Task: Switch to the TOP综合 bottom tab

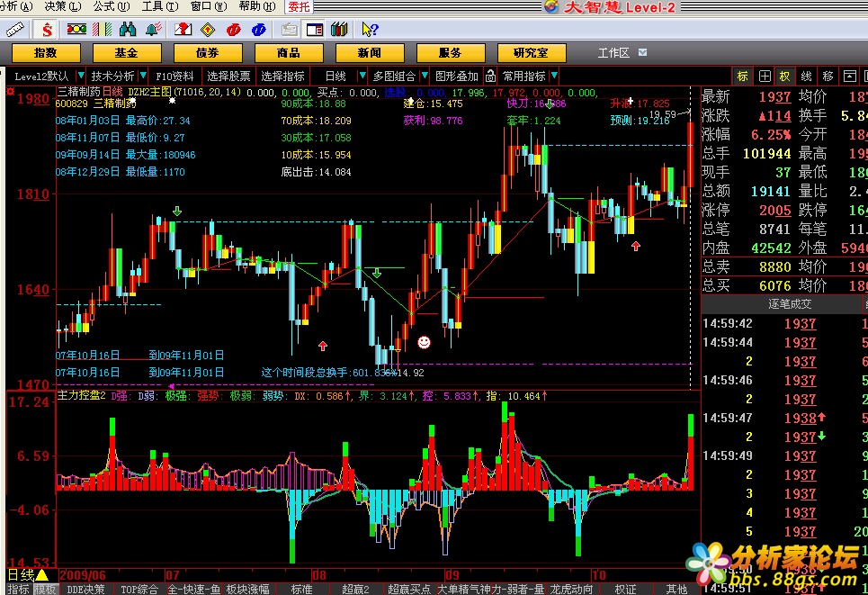Action: [139, 590]
